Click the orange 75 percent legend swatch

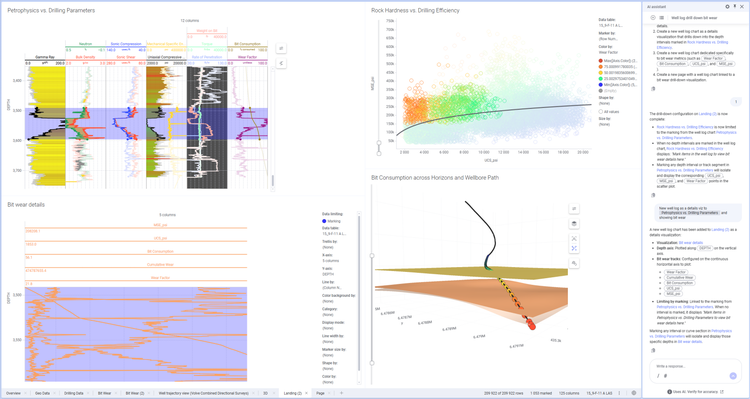[601, 67]
